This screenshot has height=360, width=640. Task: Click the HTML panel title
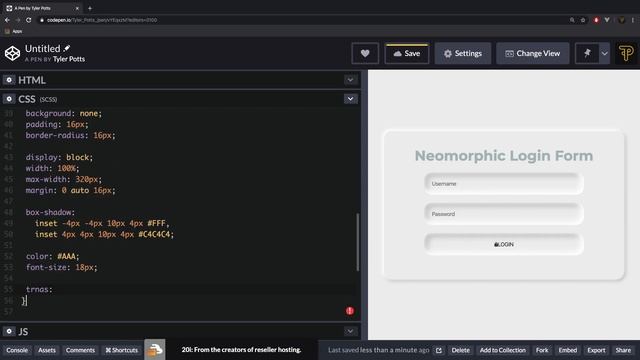(32, 80)
